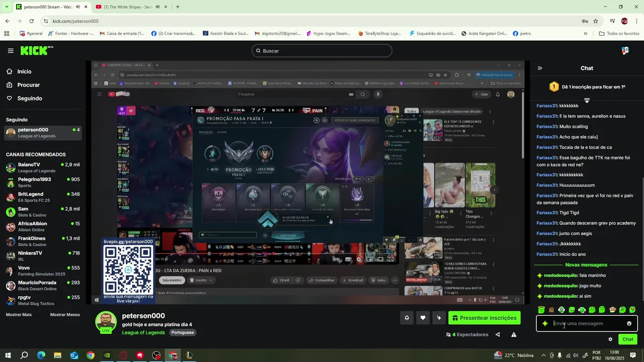
Task: Open the Opera icon on the taskbar
Action: coord(123,355)
